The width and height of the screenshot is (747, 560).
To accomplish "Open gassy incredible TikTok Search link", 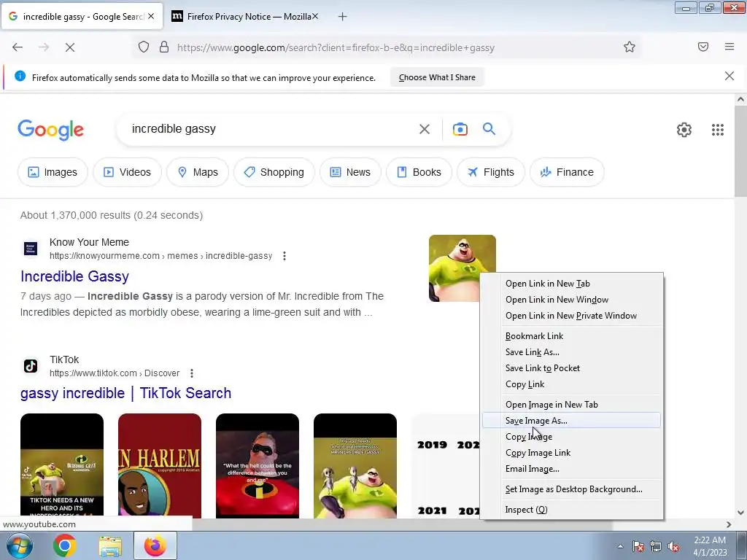I will [x=125, y=393].
